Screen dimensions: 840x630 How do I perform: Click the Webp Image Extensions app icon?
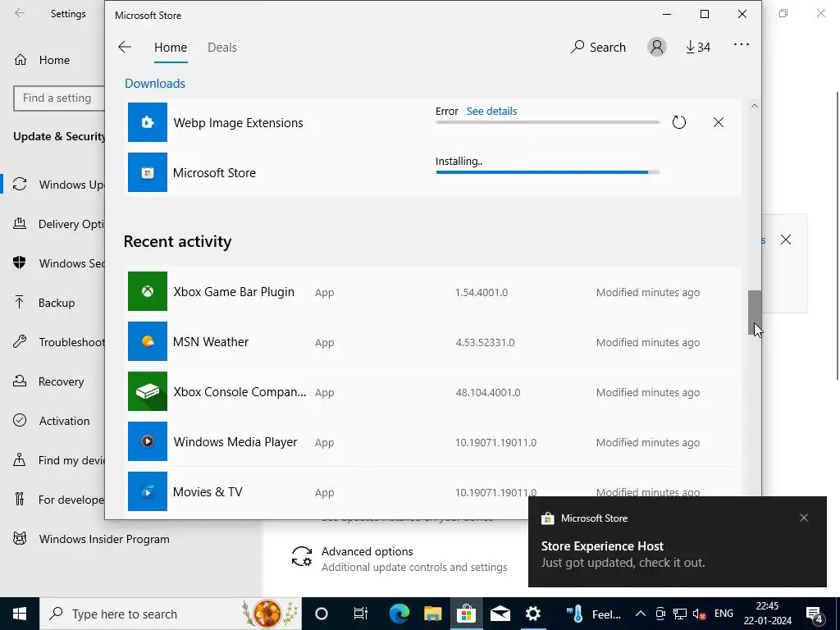[x=148, y=122]
